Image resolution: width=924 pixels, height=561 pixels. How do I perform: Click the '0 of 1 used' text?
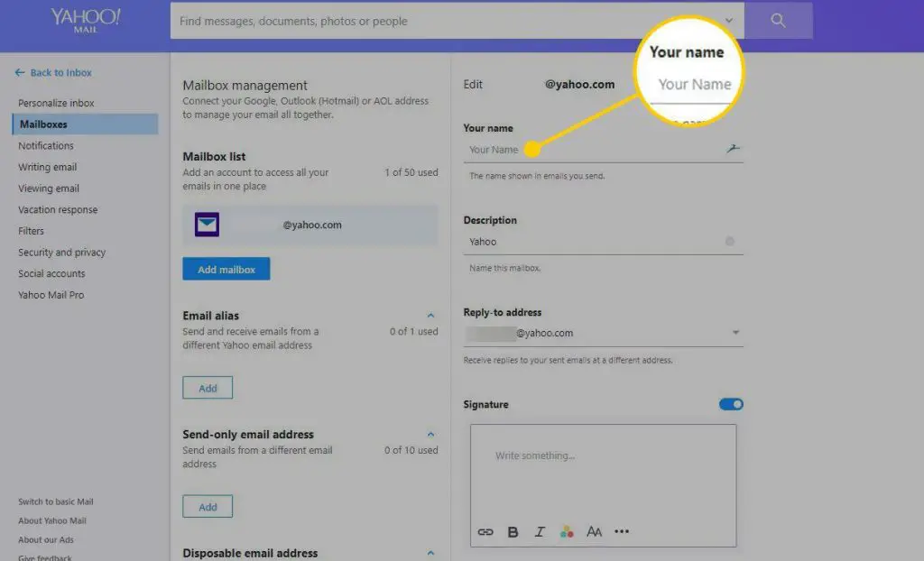[x=413, y=331]
